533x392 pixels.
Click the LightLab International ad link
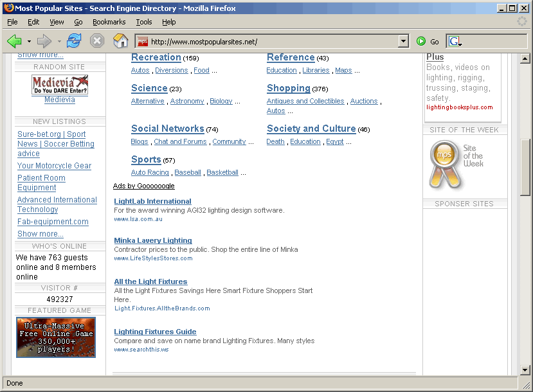(x=152, y=201)
